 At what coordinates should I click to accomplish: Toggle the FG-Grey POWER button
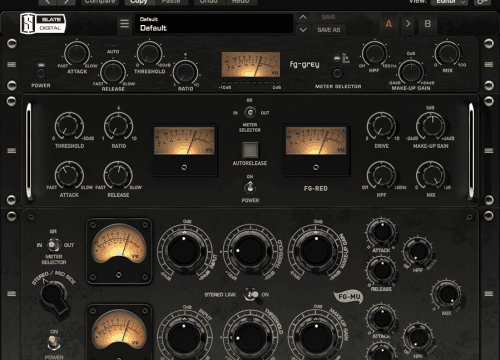[41, 73]
